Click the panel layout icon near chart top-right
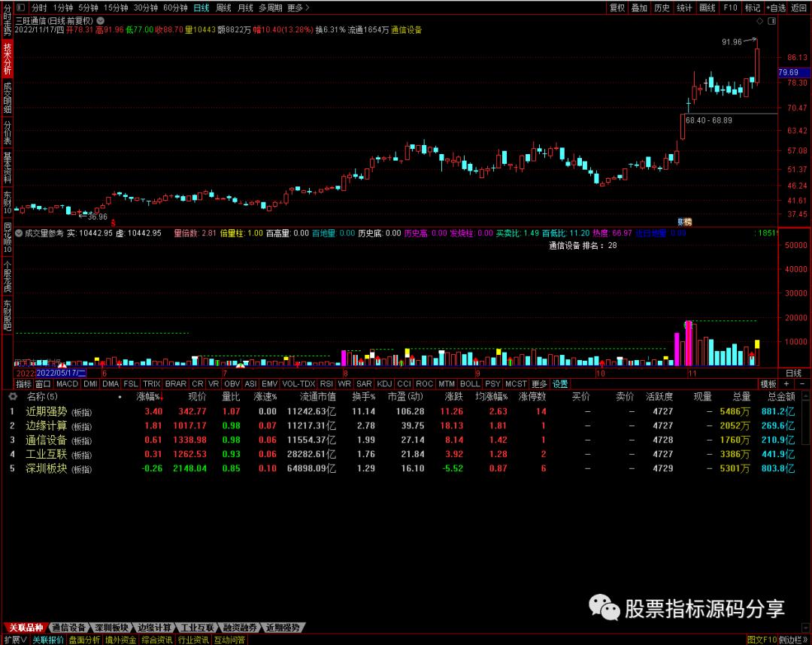 point(771,21)
